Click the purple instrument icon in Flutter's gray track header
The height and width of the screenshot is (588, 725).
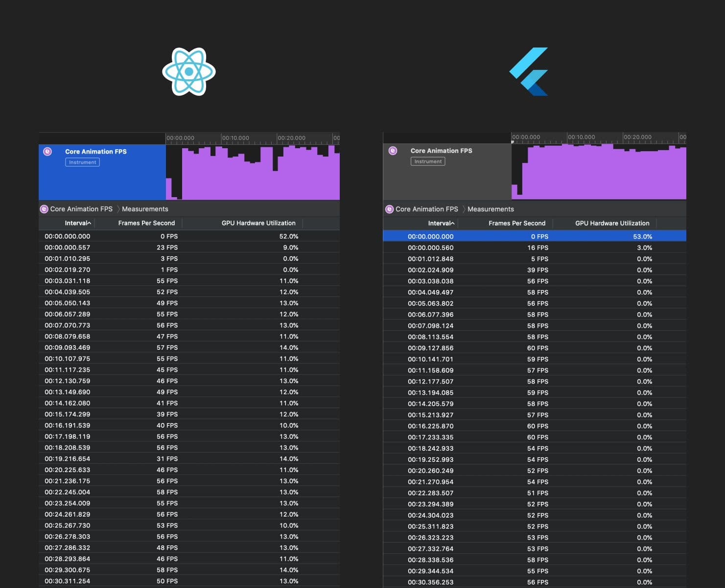point(393,151)
